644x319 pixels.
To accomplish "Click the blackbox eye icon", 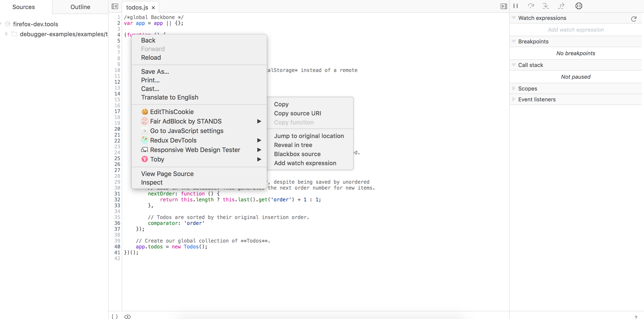I will tap(128, 317).
